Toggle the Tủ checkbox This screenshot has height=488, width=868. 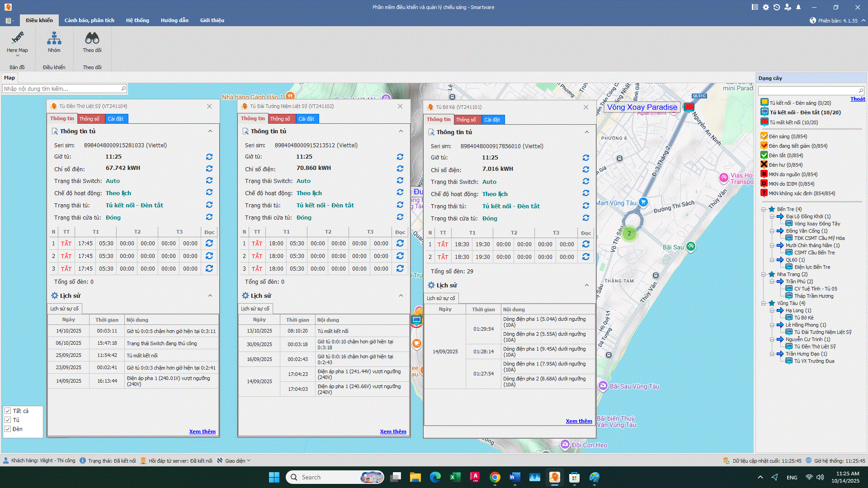pyautogui.click(x=8, y=420)
